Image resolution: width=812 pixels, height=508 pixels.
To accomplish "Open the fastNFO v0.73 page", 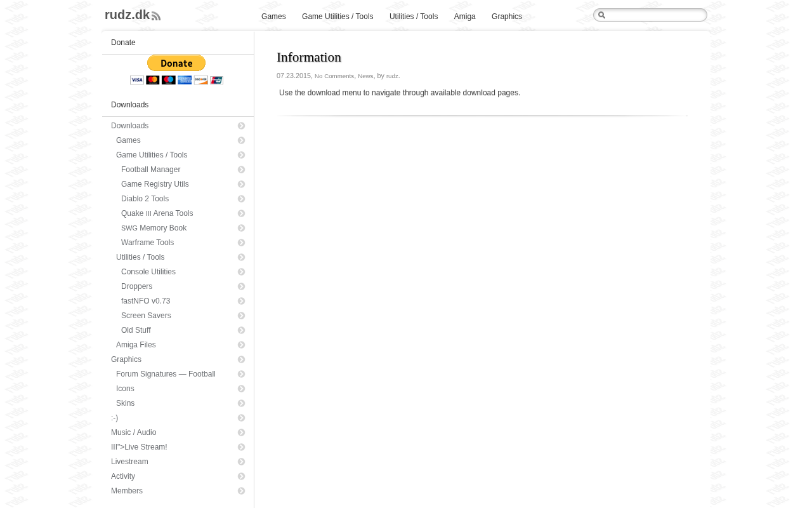I will click(145, 301).
